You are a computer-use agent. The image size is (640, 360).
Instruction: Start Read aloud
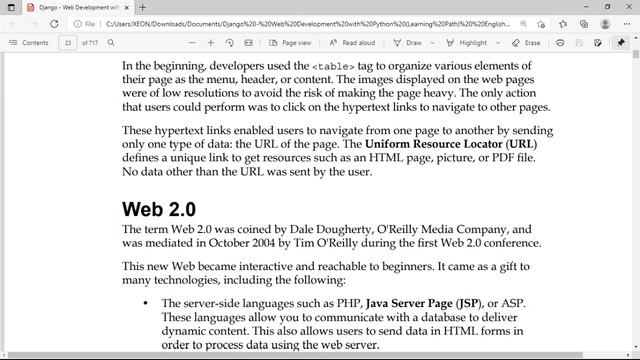coord(352,43)
